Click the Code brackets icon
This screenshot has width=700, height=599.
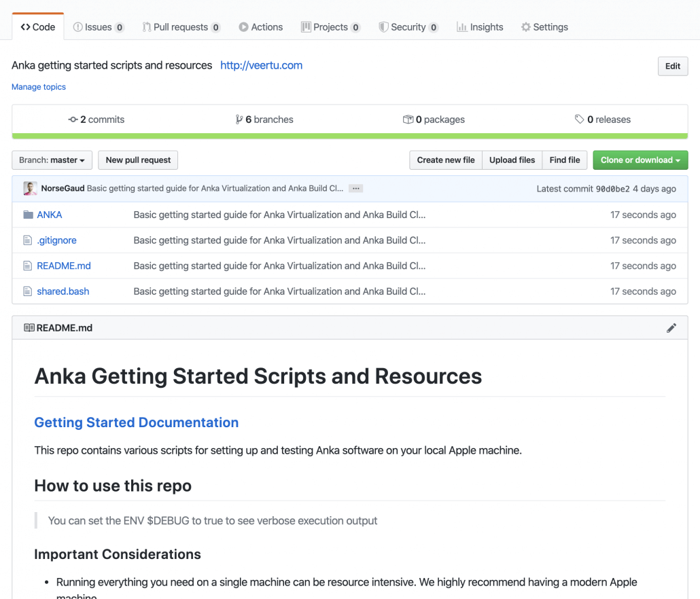pyautogui.click(x=25, y=26)
